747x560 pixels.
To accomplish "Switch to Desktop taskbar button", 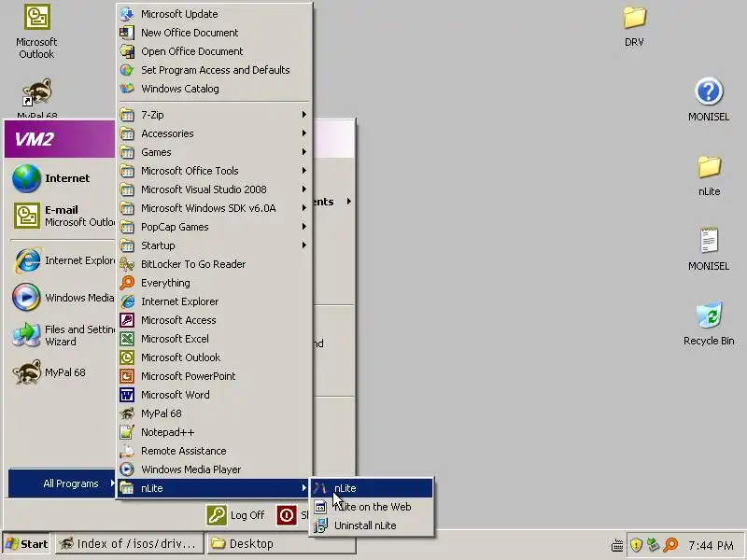I will point(281,544).
